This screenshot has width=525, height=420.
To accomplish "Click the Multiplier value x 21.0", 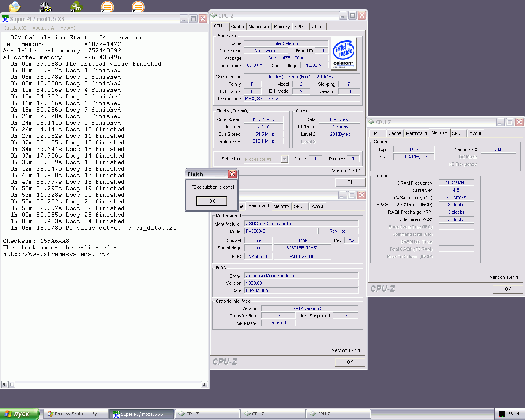I will (263, 127).
